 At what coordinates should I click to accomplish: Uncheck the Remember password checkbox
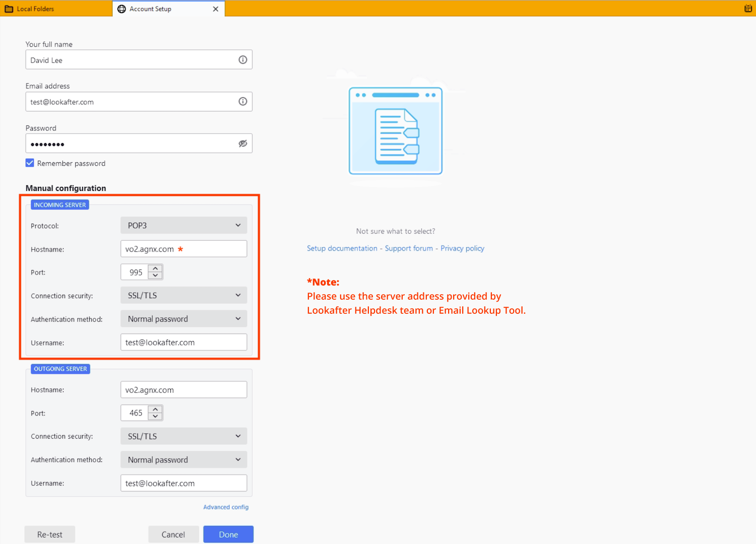coord(30,163)
